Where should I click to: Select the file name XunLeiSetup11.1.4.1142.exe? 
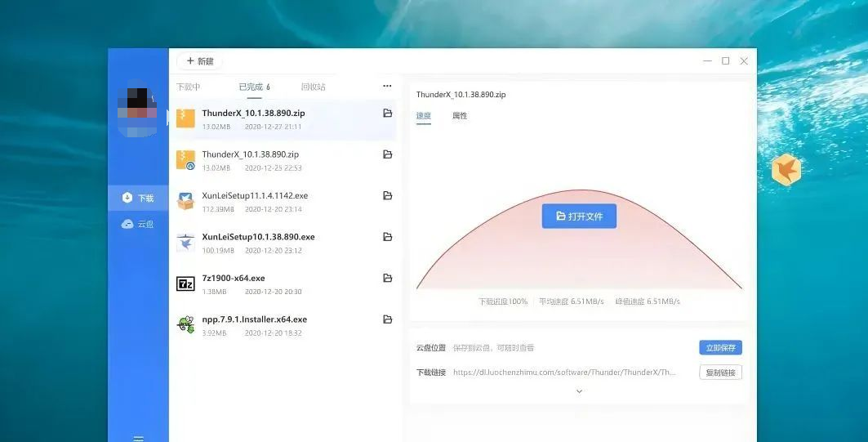pyautogui.click(x=255, y=195)
